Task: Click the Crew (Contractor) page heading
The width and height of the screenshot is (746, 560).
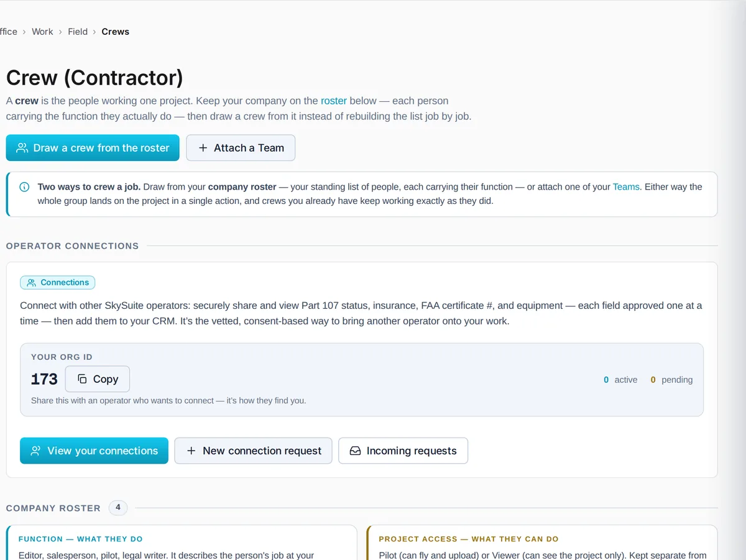Action: (x=94, y=78)
